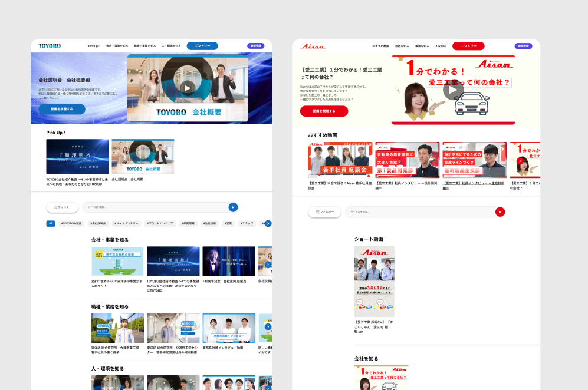Open '会社を知る' in the Aisan nav
Screen dimensions: 588x390
point(402,46)
